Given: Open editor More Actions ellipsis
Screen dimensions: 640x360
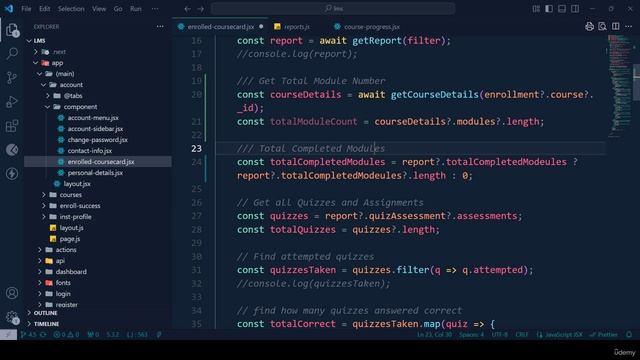Looking at the screenshot, I should pos(629,27).
